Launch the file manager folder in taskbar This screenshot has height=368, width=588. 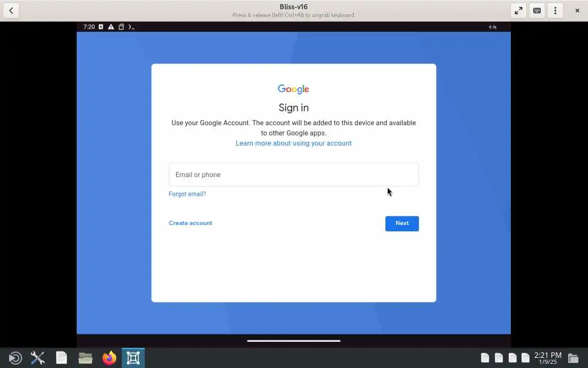[85, 358]
